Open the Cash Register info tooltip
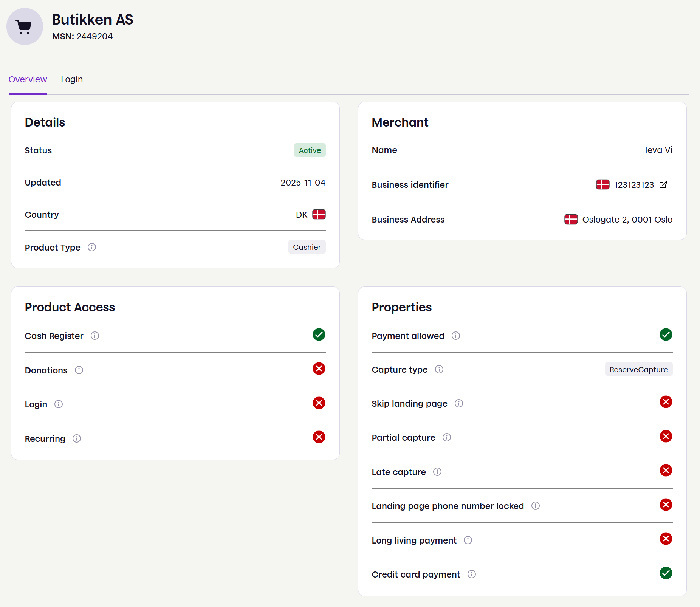This screenshot has width=700, height=607. 95,336
